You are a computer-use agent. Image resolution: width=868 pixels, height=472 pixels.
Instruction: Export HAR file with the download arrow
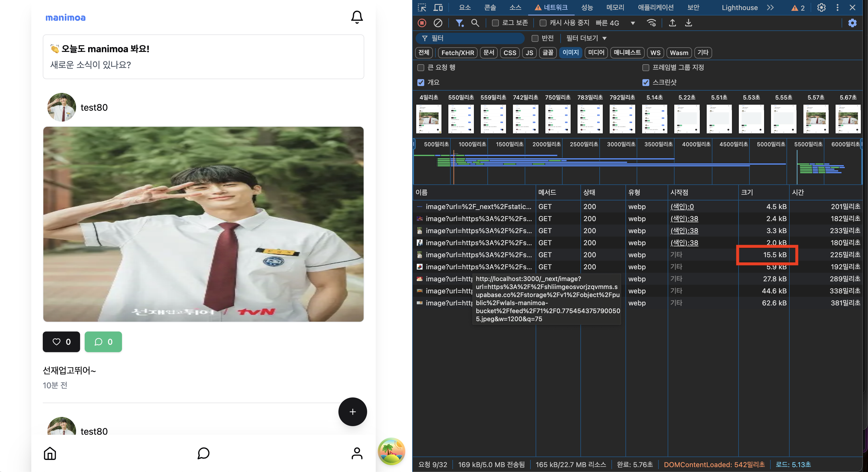click(688, 23)
